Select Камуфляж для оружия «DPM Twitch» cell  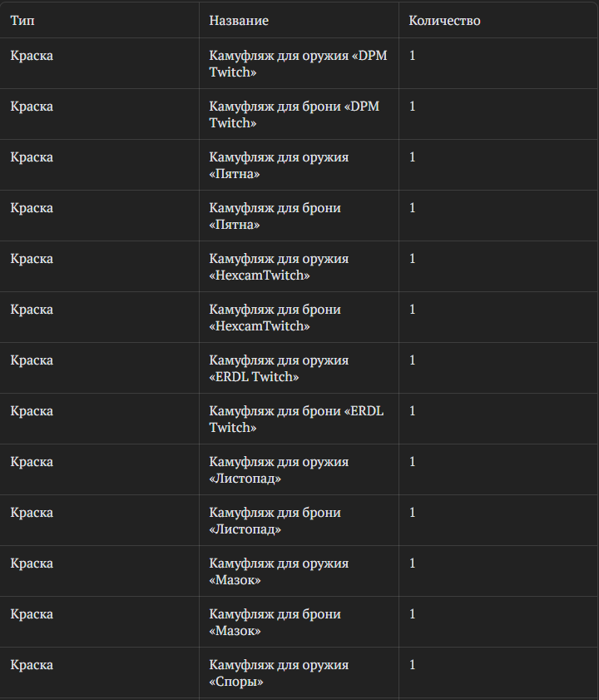click(298, 63)
